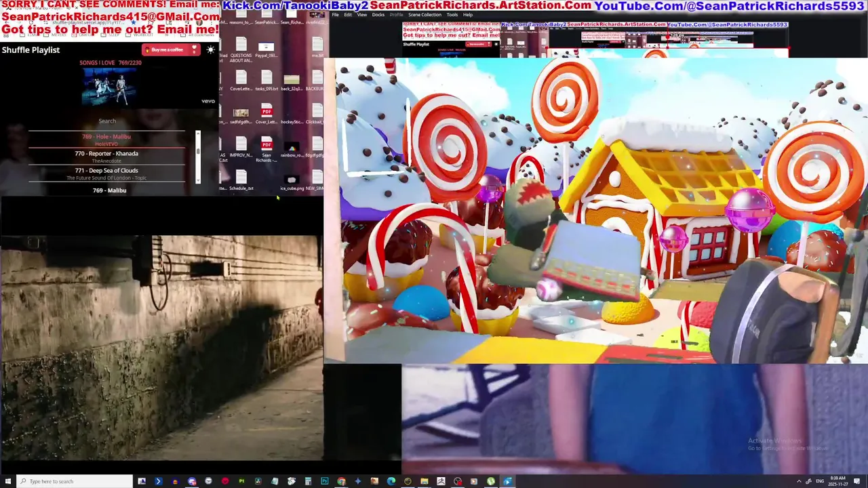Screen dimensions: 868x488
Task: Select song 769 - Hole - Malibu
Action: pos(106,140)
